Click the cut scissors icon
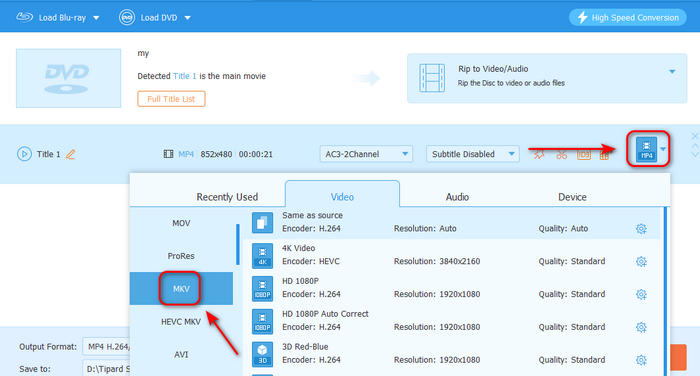 click(x=561, y=155)
